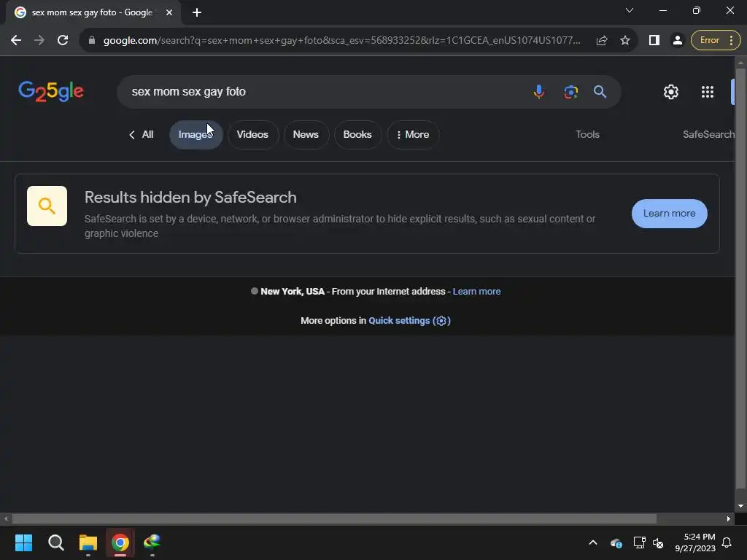Image resolution: width=747 pixels, height=560 pixels.
Task: Bookmark this tab with star icon
Action: tap(625, 41)
